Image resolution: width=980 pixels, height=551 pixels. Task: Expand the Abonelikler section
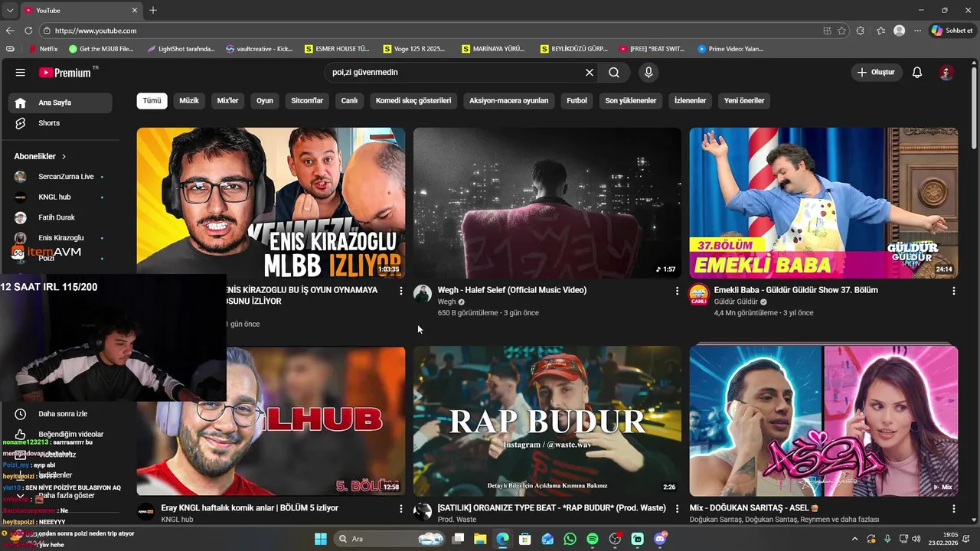(40, 156)
